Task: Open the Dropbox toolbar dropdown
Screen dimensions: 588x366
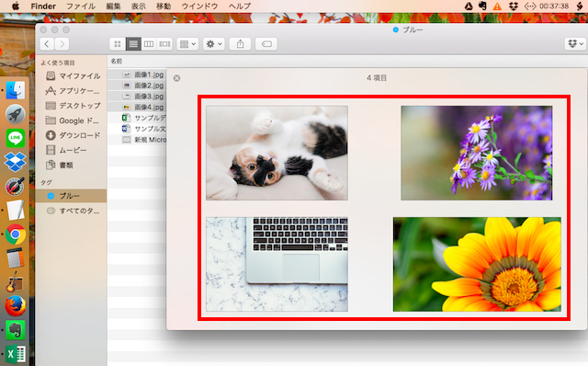Action: [x=575, y=44]
